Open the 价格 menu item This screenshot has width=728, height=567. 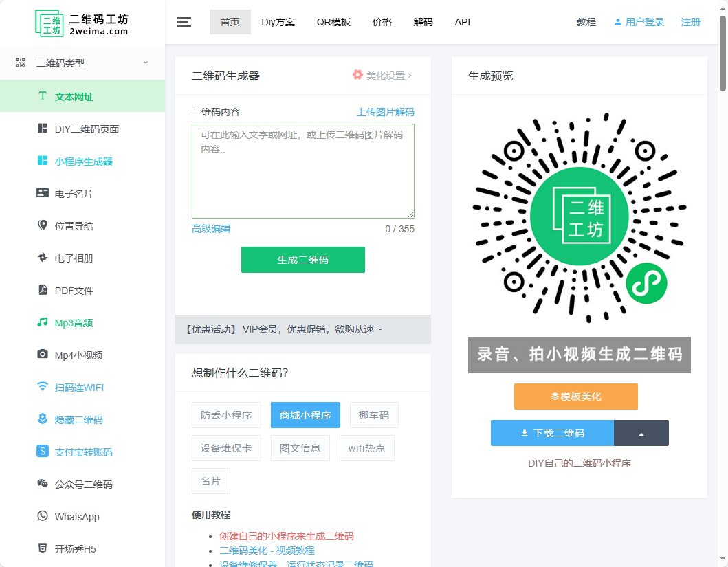pyautogui.click(x=382, y=22)
